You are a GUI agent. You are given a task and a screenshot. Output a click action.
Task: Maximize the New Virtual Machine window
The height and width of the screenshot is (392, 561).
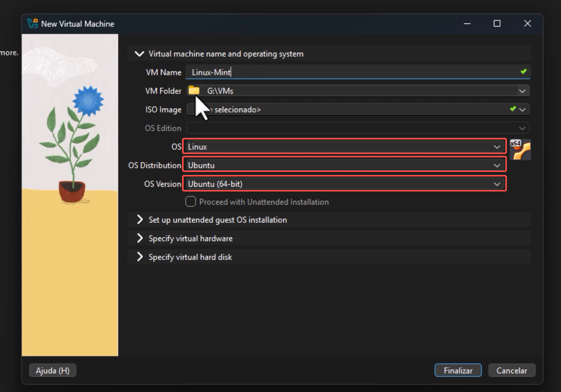(x=497, y=23)
